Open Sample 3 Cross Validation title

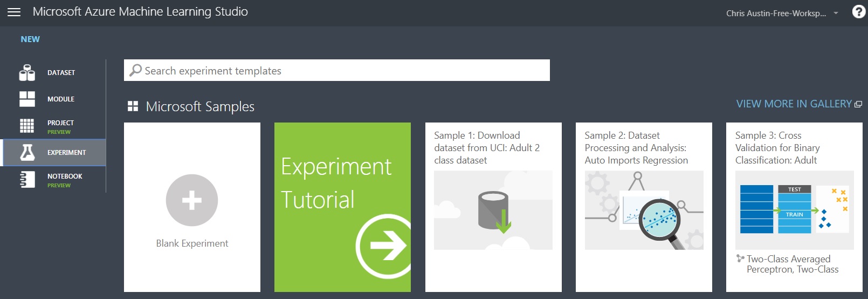tap(777, 148)
